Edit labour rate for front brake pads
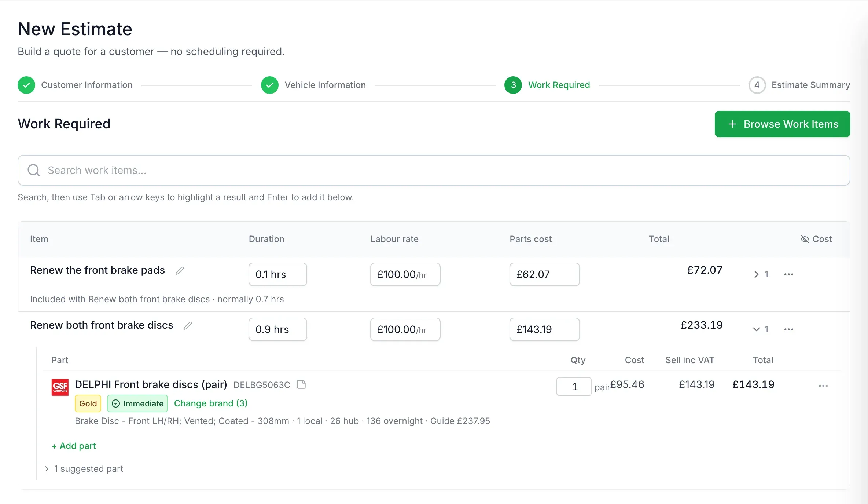Image resolution: width=868 pixels, height=504 pixels. pos(405,274)
